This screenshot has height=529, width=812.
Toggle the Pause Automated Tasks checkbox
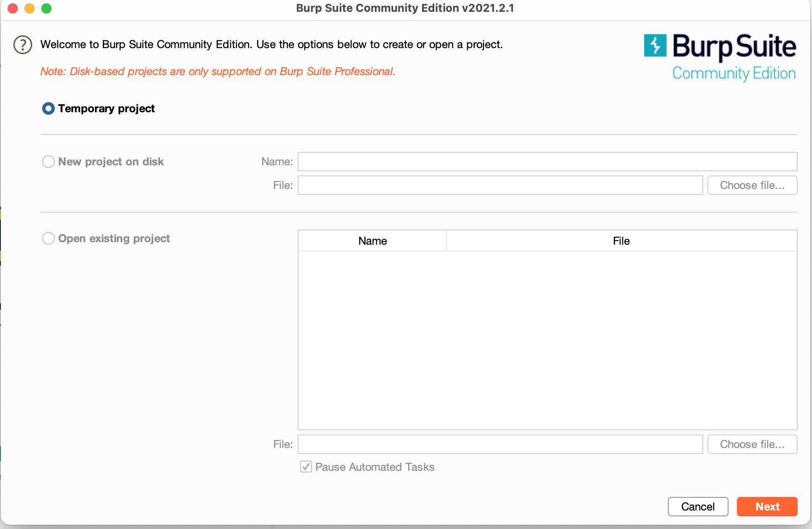pos(306,467)
